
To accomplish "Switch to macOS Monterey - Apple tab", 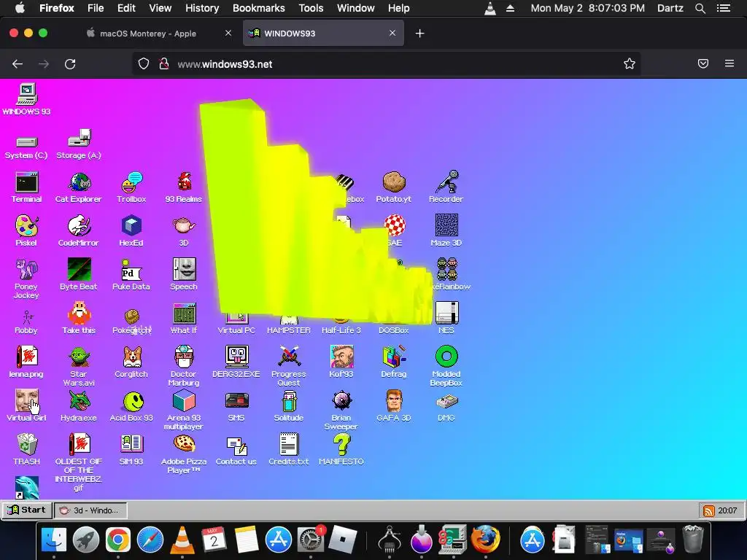I will [x=149, y=34].
